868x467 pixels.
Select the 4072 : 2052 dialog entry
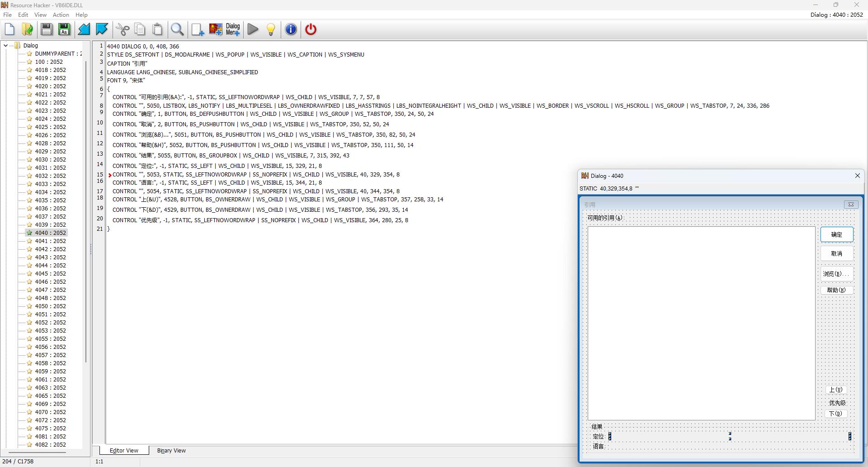click(51, 420)
